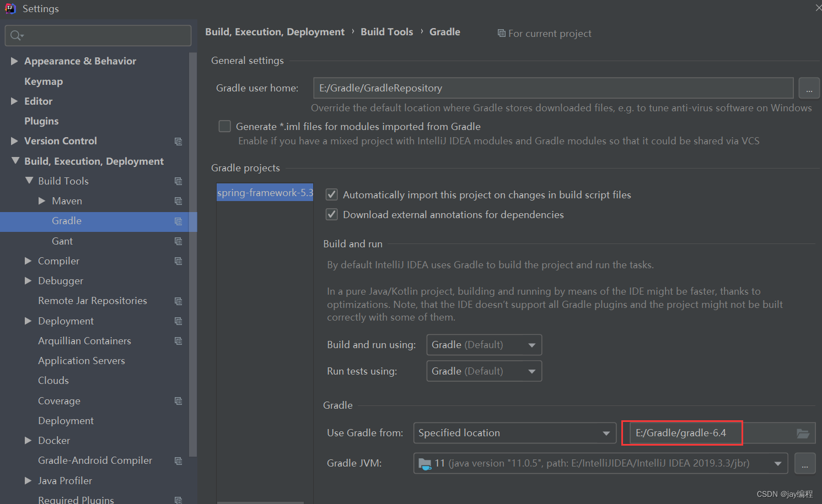Open Coverage settings page
The height and width of the screenshot is (504, 822).
coord(59,401)
